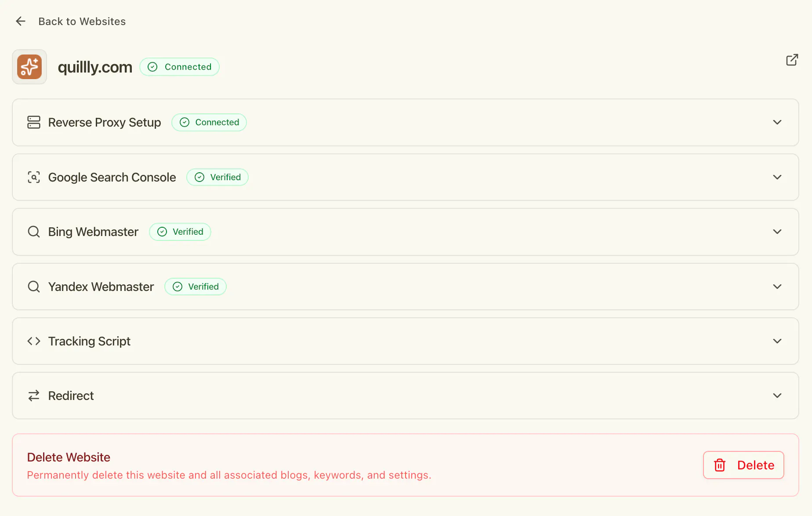Click the Bing Webmaster label
The height and width of the screenshot is (516, 812).
click(x=93, y=232)
